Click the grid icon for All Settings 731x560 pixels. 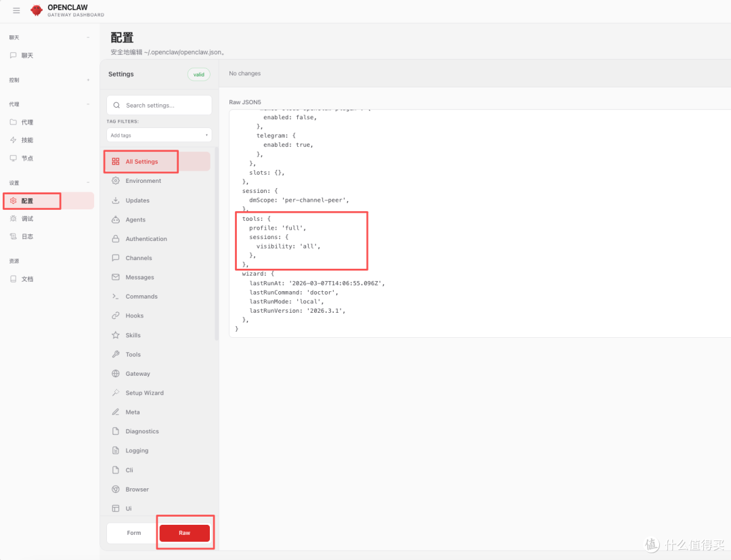click(x=116, y=161)
